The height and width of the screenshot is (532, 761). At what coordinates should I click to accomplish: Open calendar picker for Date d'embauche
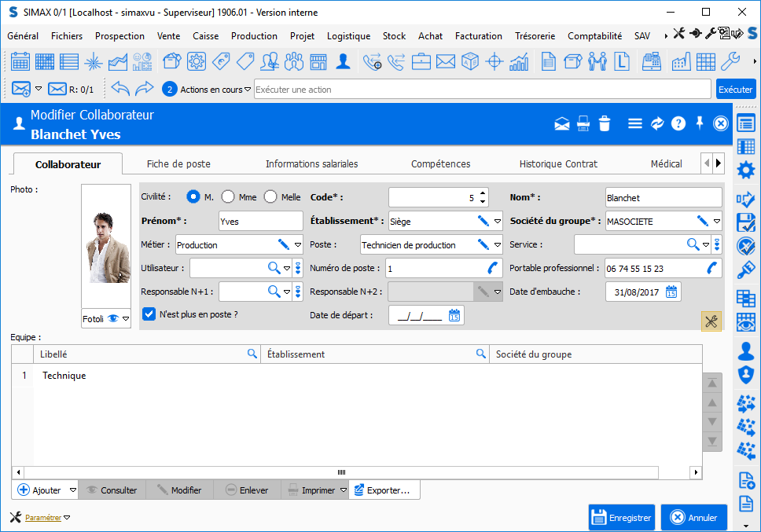pyautogui.click(x=671, y=292)
